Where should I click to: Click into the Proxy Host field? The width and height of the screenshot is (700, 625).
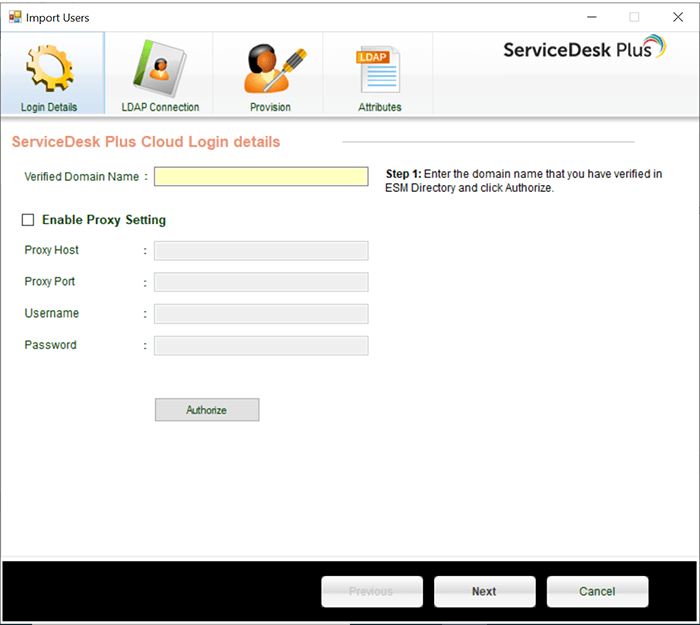coord(261,250)
